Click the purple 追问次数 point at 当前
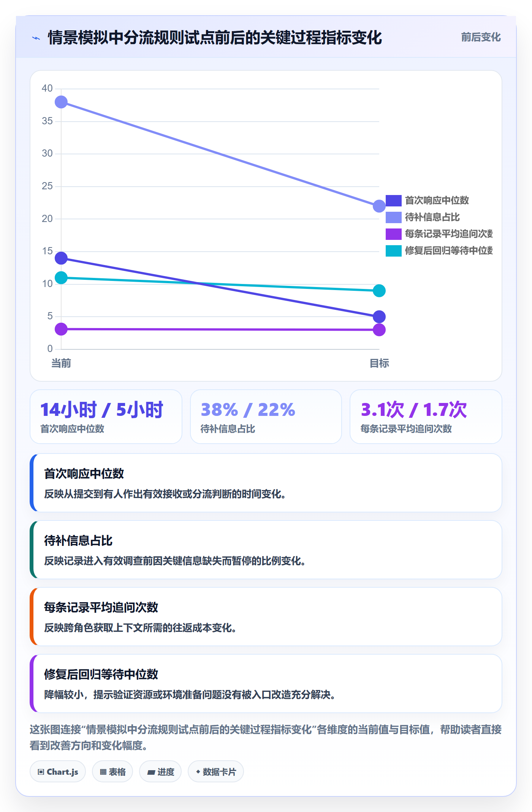The height and width of the screenshot is (812, 532). [x=61, y=329]
